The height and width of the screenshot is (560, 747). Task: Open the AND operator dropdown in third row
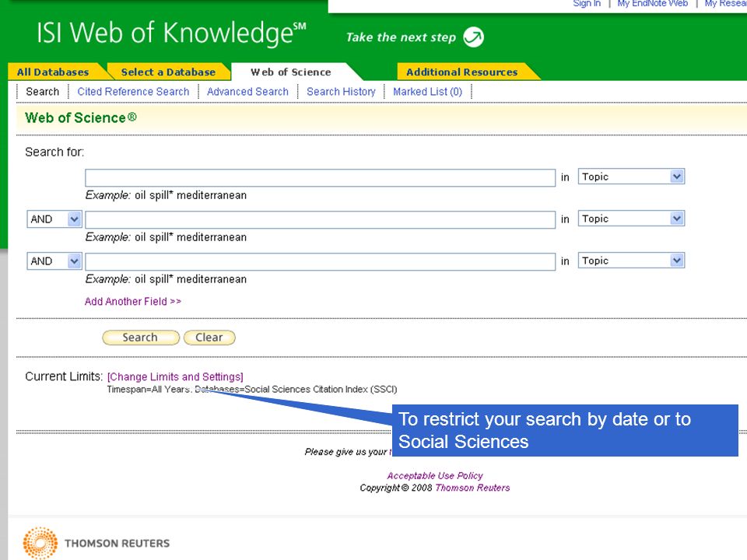(x=54, y=261)
